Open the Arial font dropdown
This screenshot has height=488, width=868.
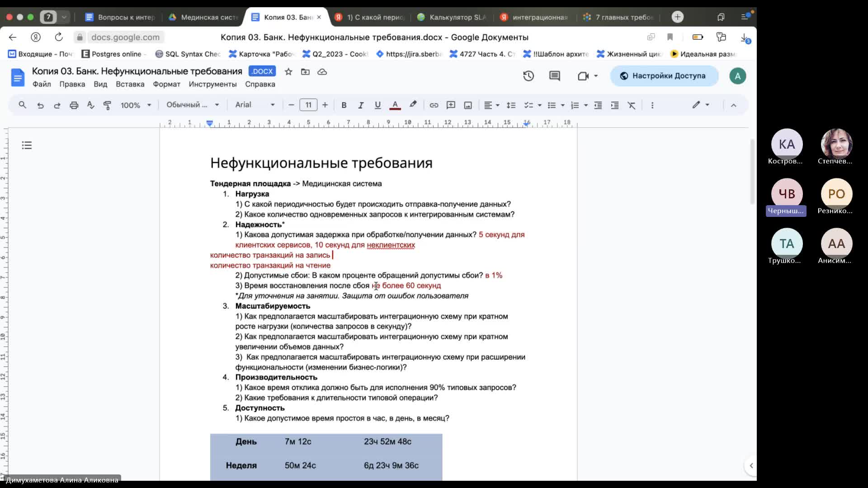click(x=255, y=105)
